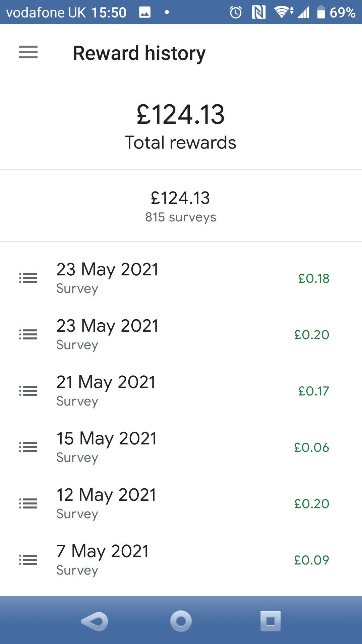This screenshot has height=644, width=362.
Task: Tap list icon beside 21 May 2021
Action: click(28, 391)
